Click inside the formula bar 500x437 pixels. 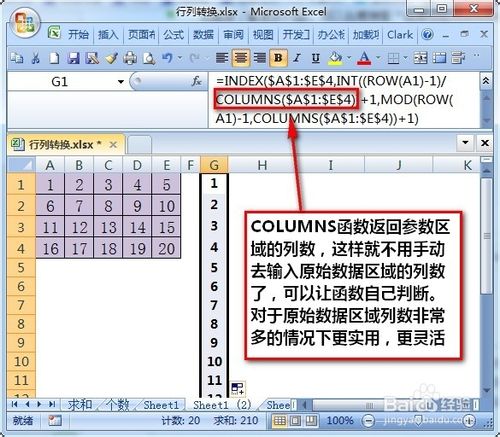(343, 100)
